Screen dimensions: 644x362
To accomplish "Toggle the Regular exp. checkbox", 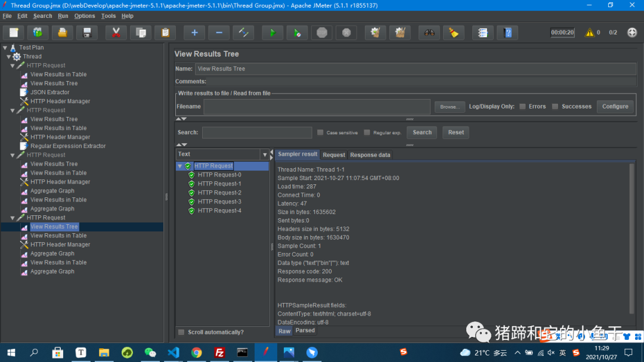I will (367, 132).
